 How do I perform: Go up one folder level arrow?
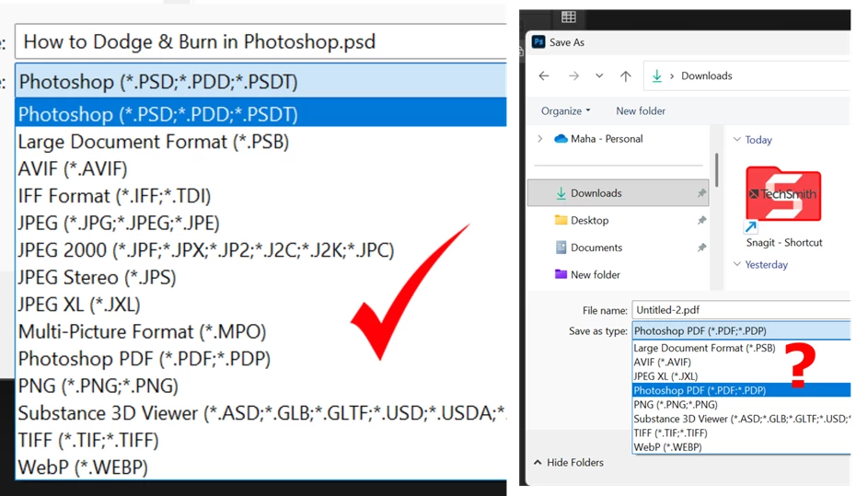click(x=626, y=75)
